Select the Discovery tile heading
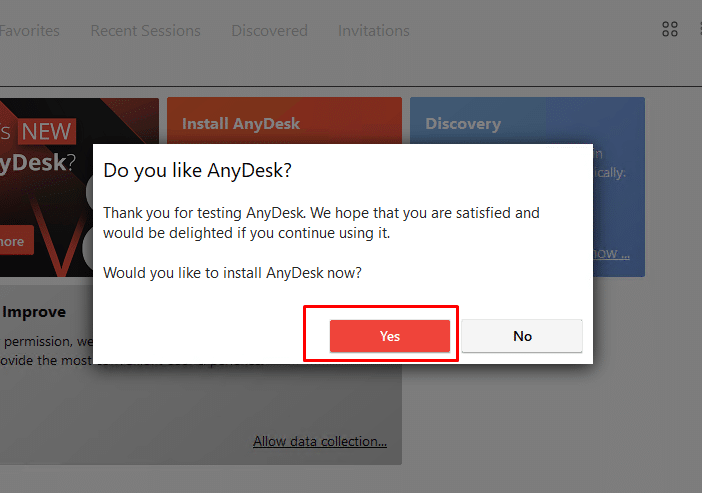The width and height of the screenshot is (702, 493). [x=463, y=124]
